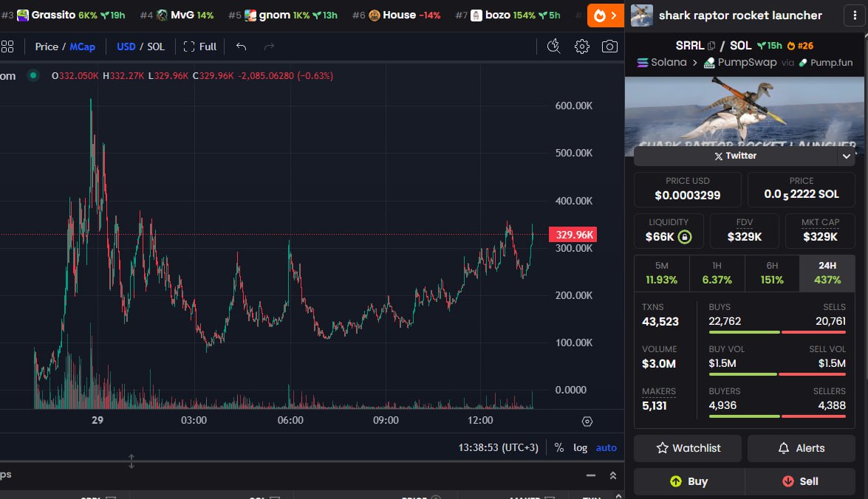The width and height of the screenshot is (868, 499).
Task: Undo the last chart action
Action: coord(241,47)
